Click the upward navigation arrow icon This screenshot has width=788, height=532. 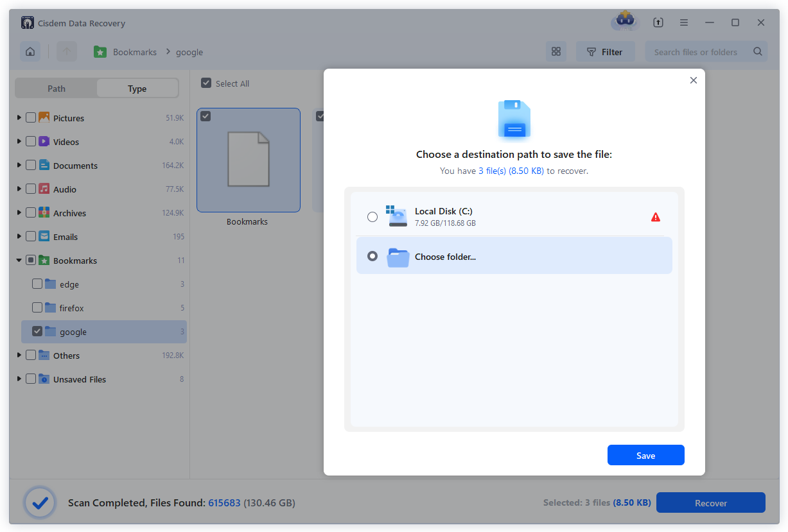point(66,51)
